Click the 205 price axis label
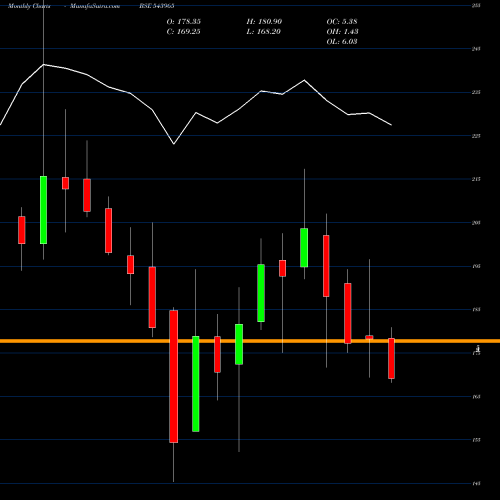 tap(476, 223)
